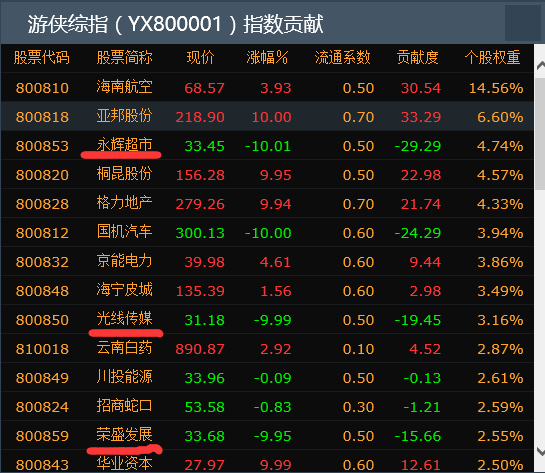Image resolution: width=545 pixels, height=473 pixels.
Task: Click the 贡献度 column header
Action: (x=417, y=58)
